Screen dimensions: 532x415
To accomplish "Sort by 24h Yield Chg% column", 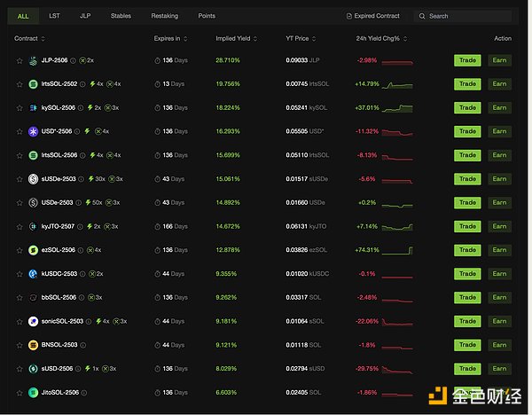I will pos(381,39).
